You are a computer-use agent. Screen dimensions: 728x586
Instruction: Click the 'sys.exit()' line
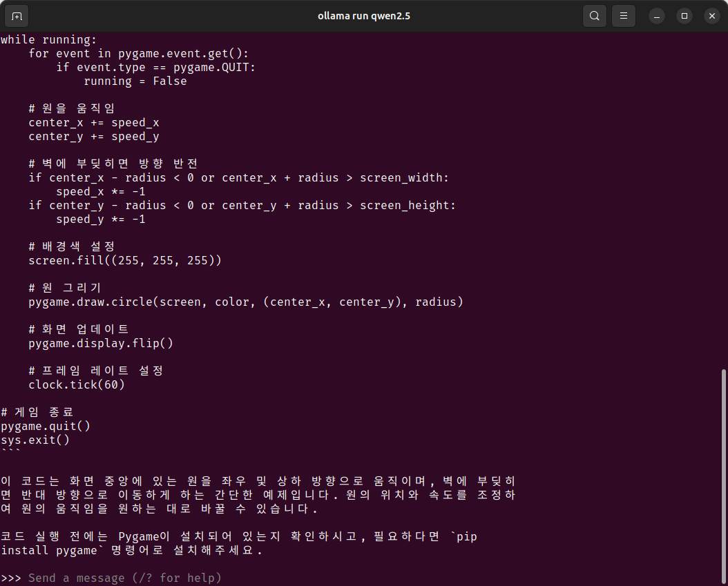(35, 440)
